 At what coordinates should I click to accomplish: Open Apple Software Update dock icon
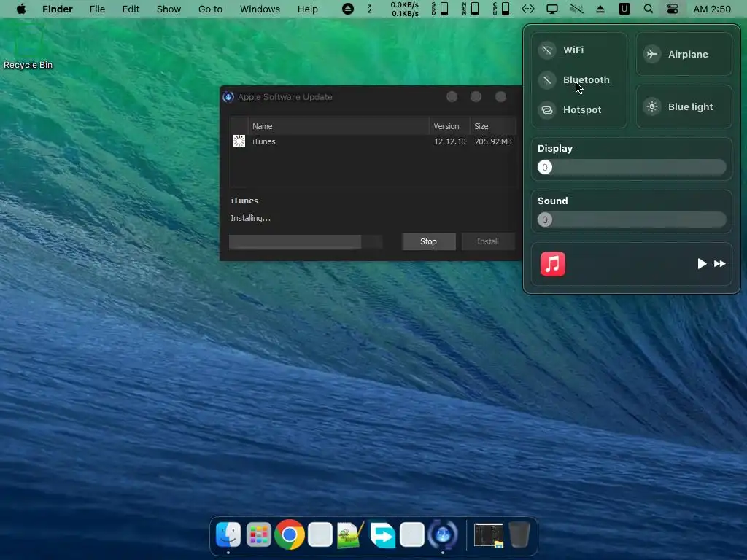coord(443,534)
